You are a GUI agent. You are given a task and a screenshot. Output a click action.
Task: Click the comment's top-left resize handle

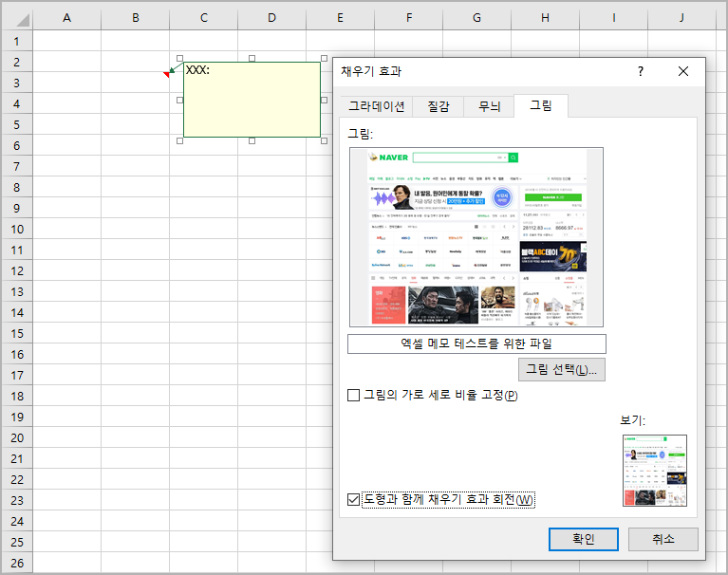point(179,59)
